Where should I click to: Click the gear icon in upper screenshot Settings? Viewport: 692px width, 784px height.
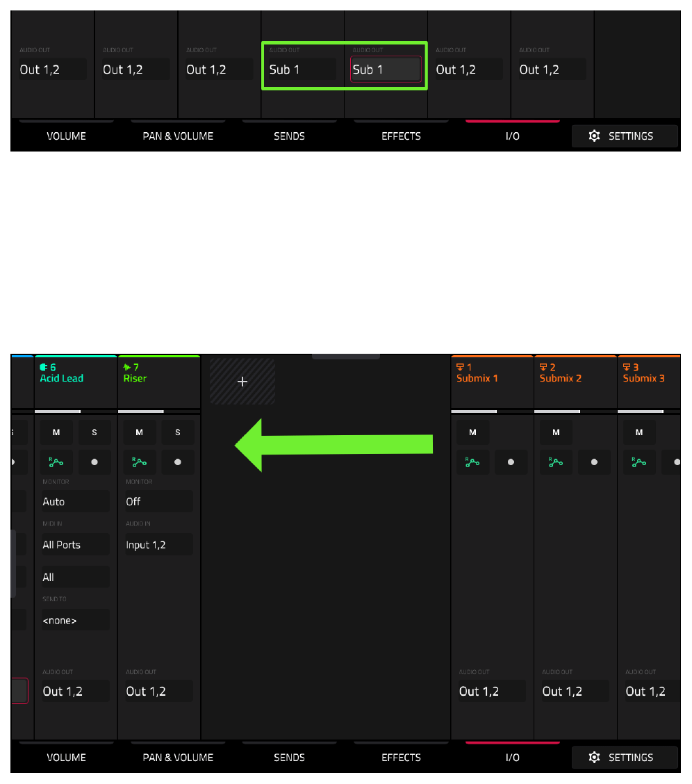point(594,136)
